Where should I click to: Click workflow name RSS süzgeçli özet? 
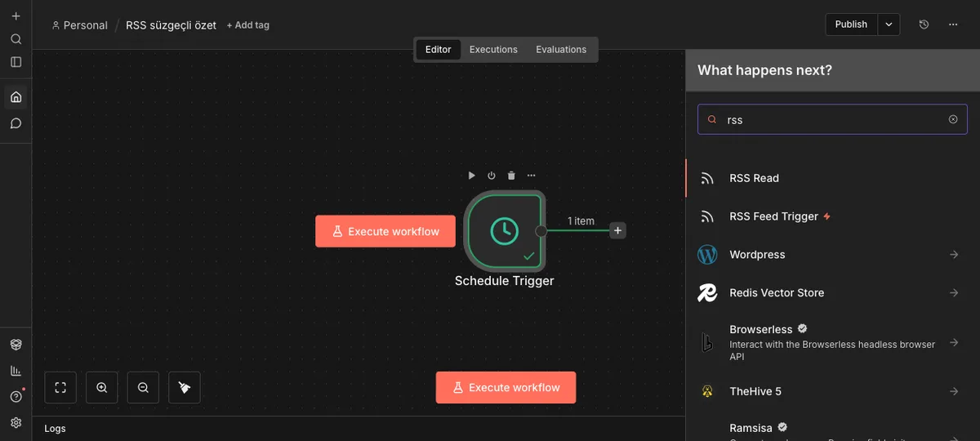tap(171, 25)
